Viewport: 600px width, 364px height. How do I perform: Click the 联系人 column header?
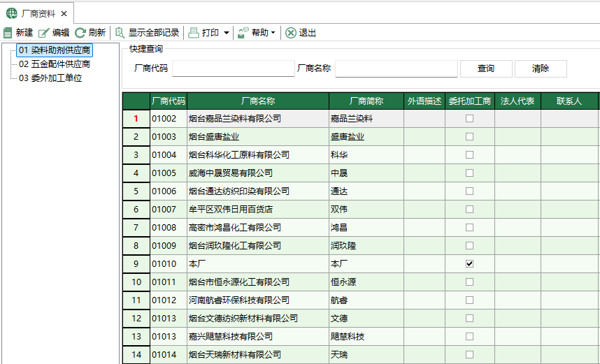(569, 101)
